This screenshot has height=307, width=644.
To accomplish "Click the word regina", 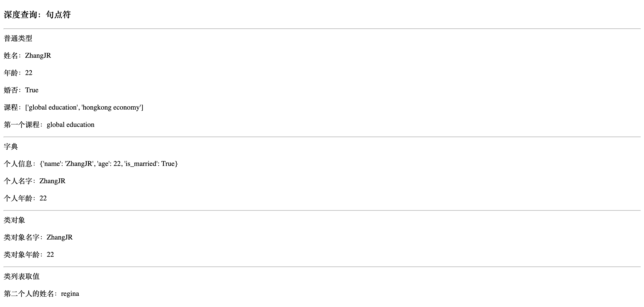I will click(x=70, y=294).
